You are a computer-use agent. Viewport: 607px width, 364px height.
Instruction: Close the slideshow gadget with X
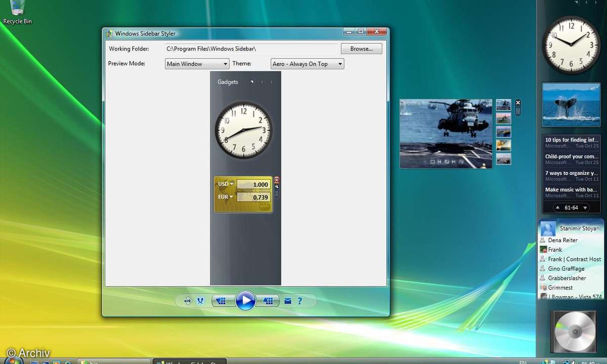pyautogui.click(x=518, y=103)
